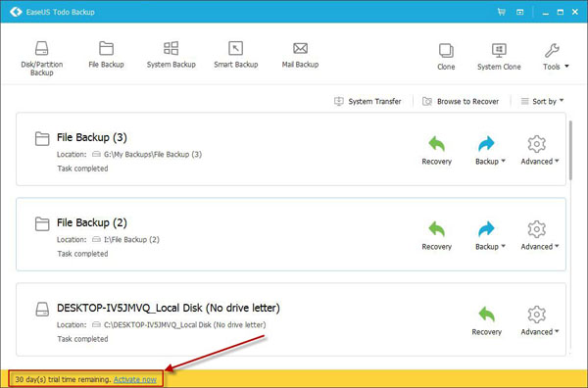588x388 pixels.
Task: Click the EaseUS logo in title bar
Action: pos(16,12)
